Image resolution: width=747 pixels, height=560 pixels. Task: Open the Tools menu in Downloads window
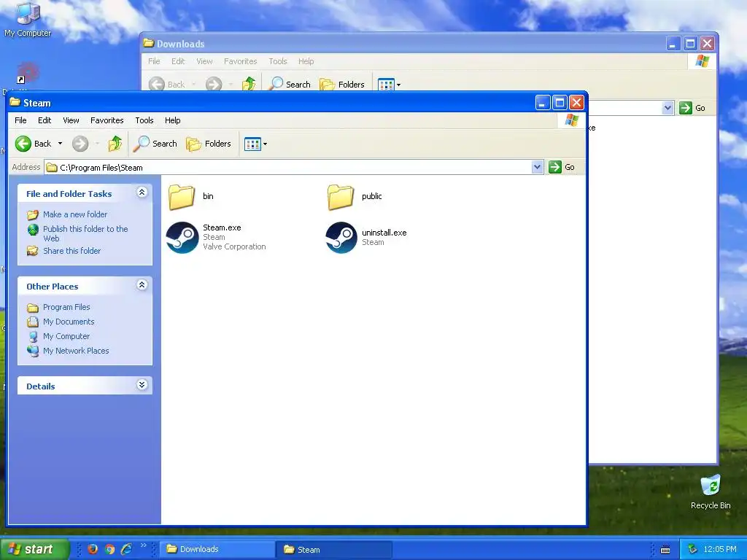(x=278, y=61)
